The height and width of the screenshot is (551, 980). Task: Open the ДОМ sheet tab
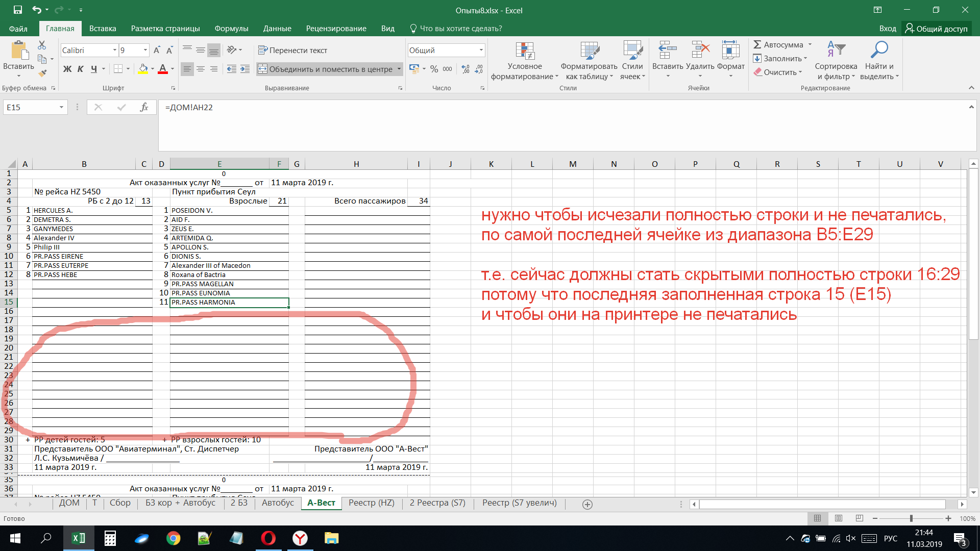point(69,503)
